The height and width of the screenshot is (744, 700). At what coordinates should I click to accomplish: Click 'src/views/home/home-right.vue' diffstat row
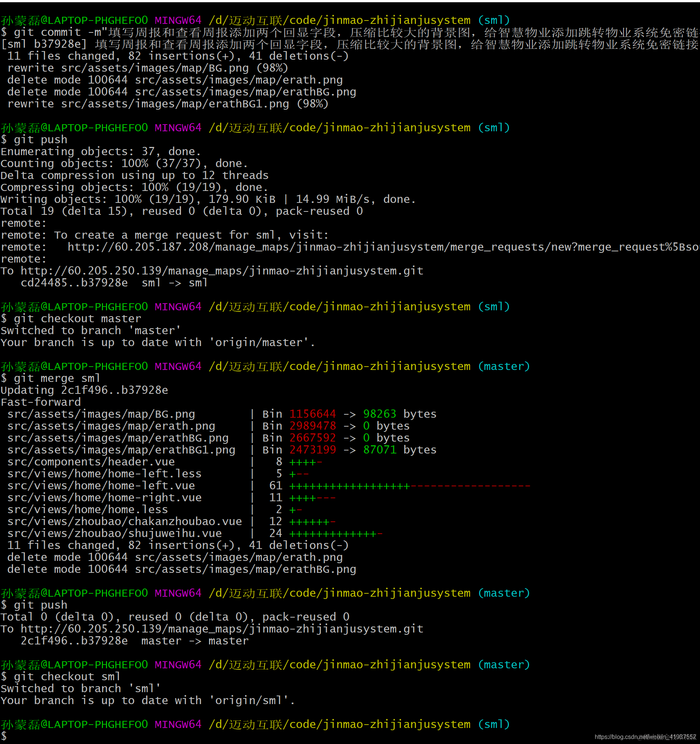(x=172, y=498)
